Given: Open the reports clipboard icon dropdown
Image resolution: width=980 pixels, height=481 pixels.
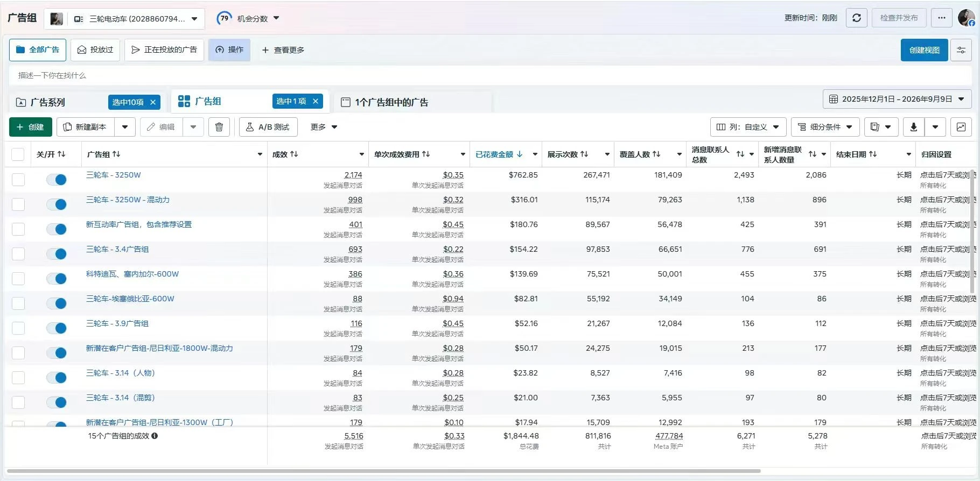Looking at the screenshot, I should [x=881, y=127].
